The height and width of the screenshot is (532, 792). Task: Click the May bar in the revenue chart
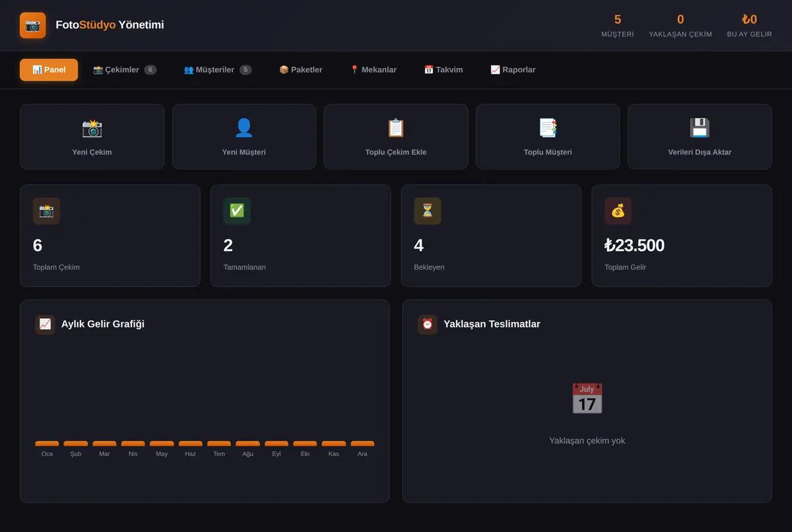(162, 444)
